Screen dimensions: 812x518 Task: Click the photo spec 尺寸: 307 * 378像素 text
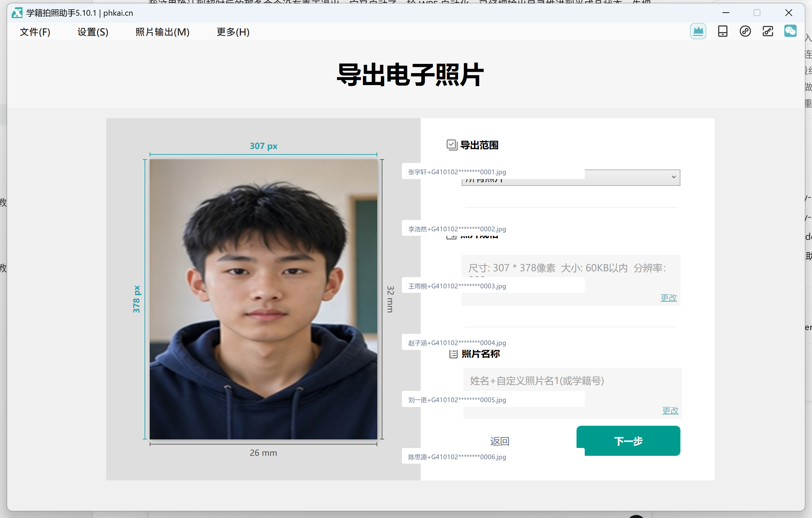click(x=567, y=268)
